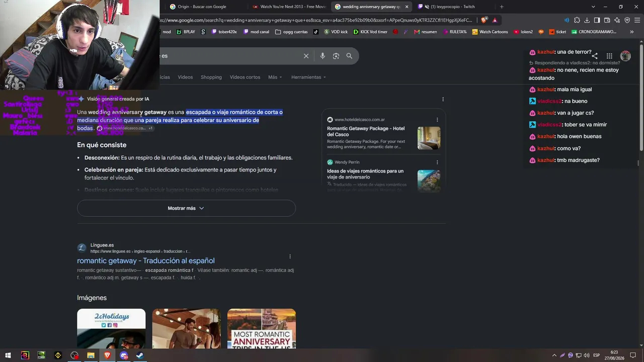Open the VOD kick bookmark
This screenshot has height=362, width=644.
coord(336,32)
